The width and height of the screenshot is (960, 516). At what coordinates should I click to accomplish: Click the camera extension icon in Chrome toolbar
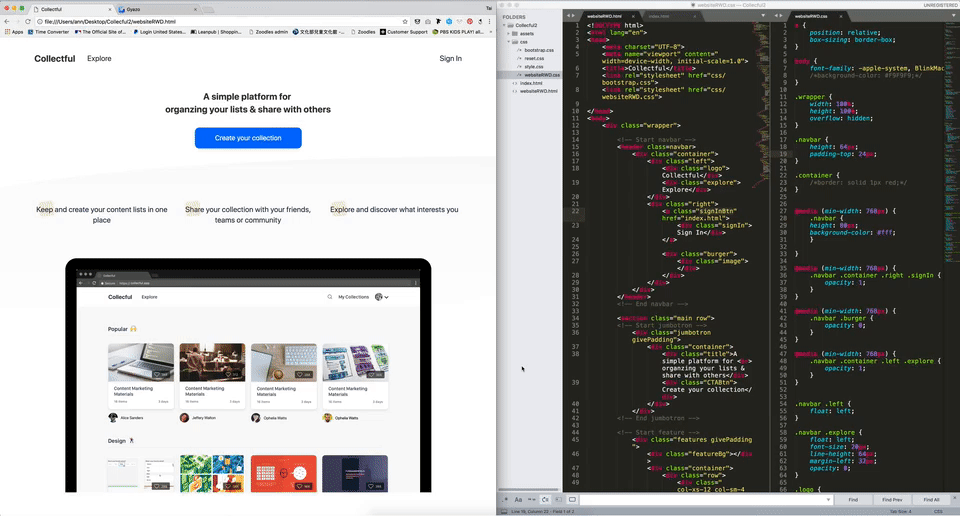click(428, 21)
